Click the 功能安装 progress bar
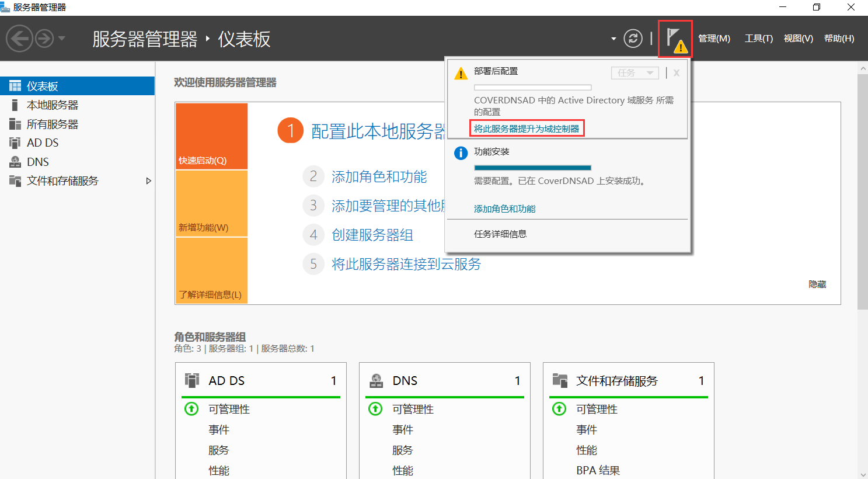Screen dimensions: 868x479 pos(532,168)
